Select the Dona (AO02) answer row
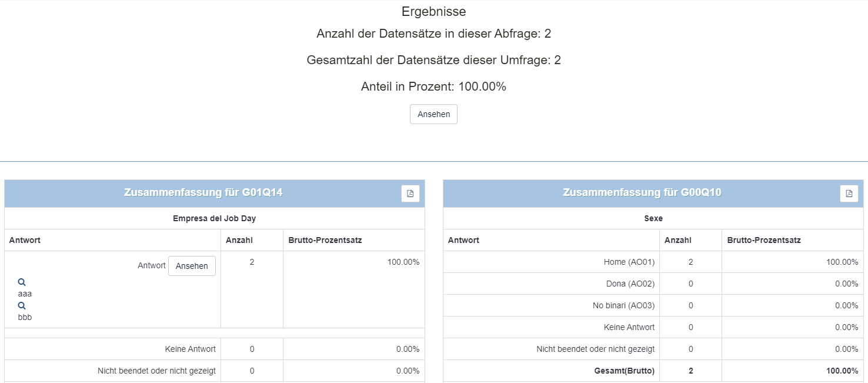Viewport: 868px width, 383px height. click(x=630, y=284)
